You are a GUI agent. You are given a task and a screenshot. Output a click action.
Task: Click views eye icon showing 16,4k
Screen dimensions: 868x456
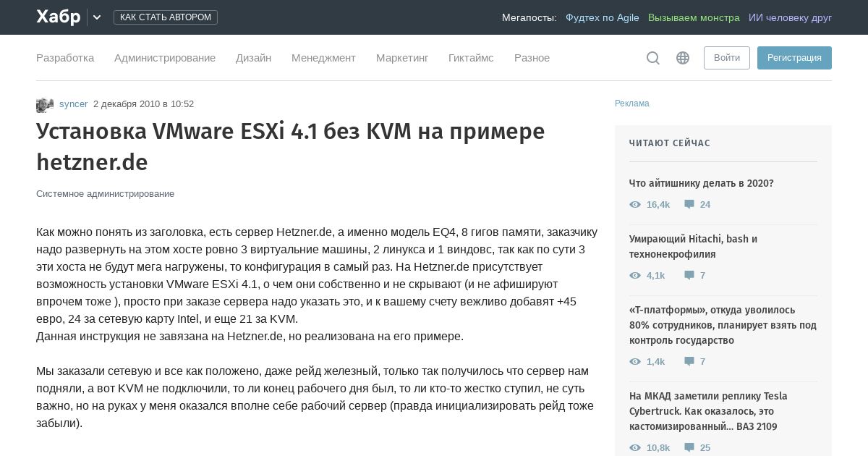(635, 205)
